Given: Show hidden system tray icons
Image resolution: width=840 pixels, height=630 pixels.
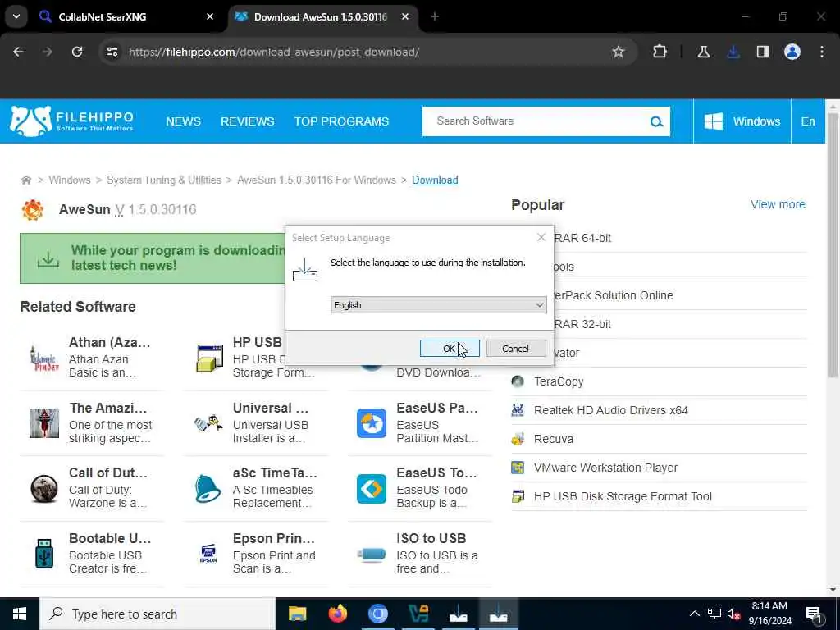Looking at the screenshot, I should tap(694, 614).
